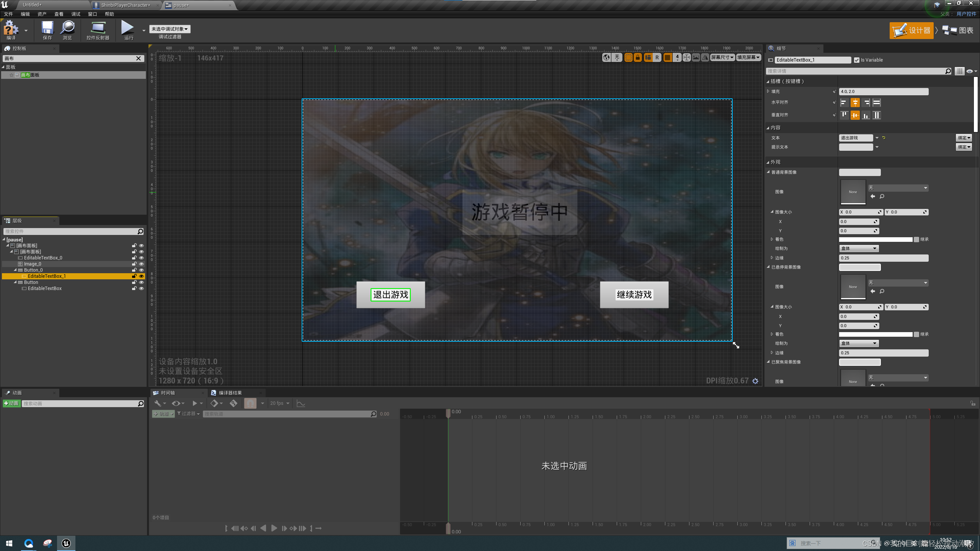This screenshot has width=980, height=551.
Task: Open the grid snap value 4 dropdown
Action: click(x=677, y=57)
